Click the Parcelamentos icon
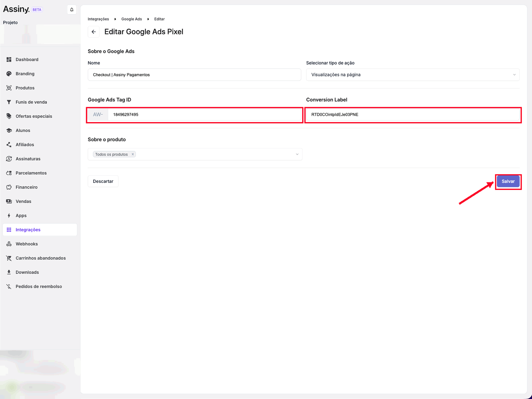This screenshot has height=399, width=532. pos(9,173)
